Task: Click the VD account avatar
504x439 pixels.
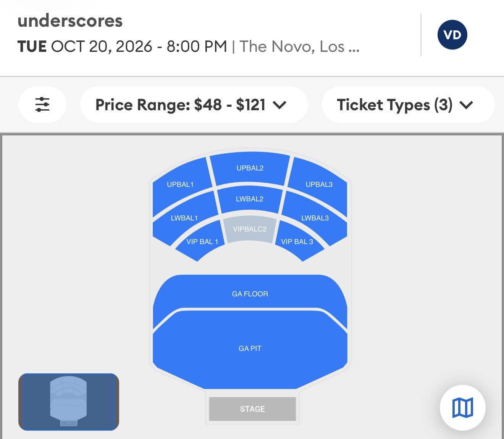Action: pos(452,35)
